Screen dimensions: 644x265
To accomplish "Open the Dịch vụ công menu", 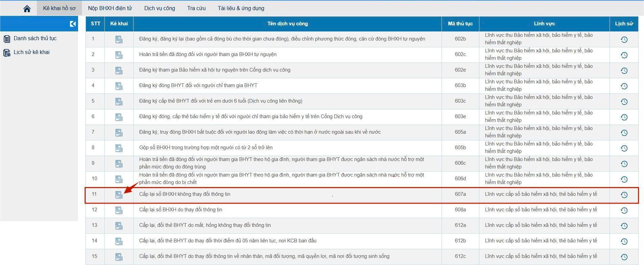I will (x=160, y=8).
